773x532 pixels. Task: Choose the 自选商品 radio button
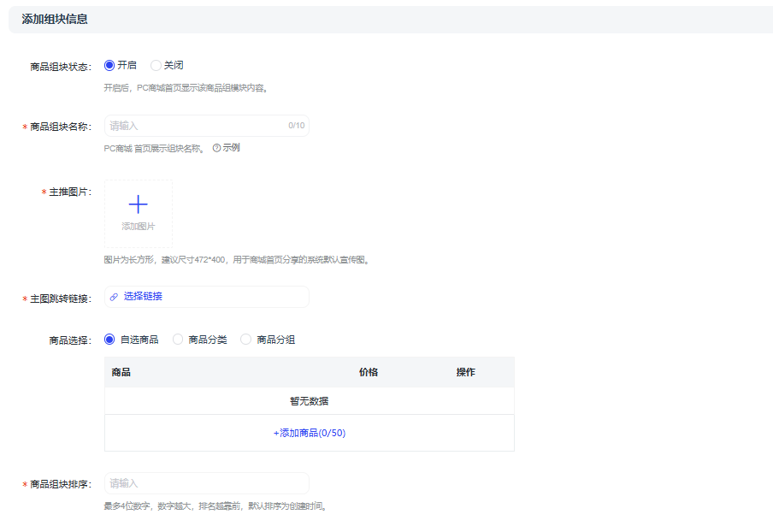tap(109, 340)
